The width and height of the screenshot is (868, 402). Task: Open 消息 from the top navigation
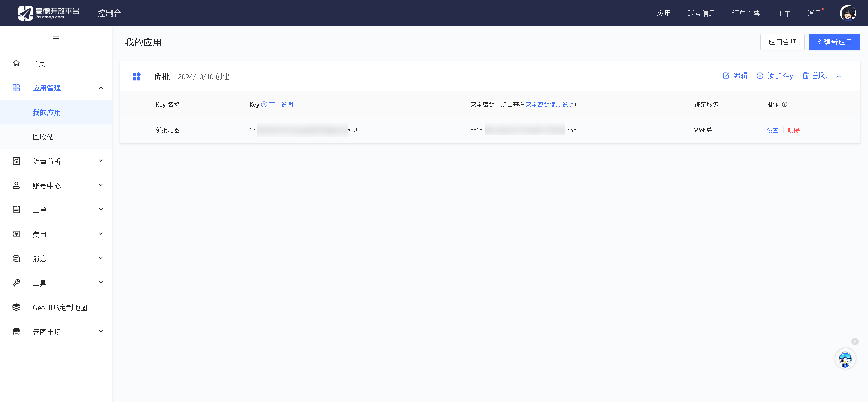point(814,13)
